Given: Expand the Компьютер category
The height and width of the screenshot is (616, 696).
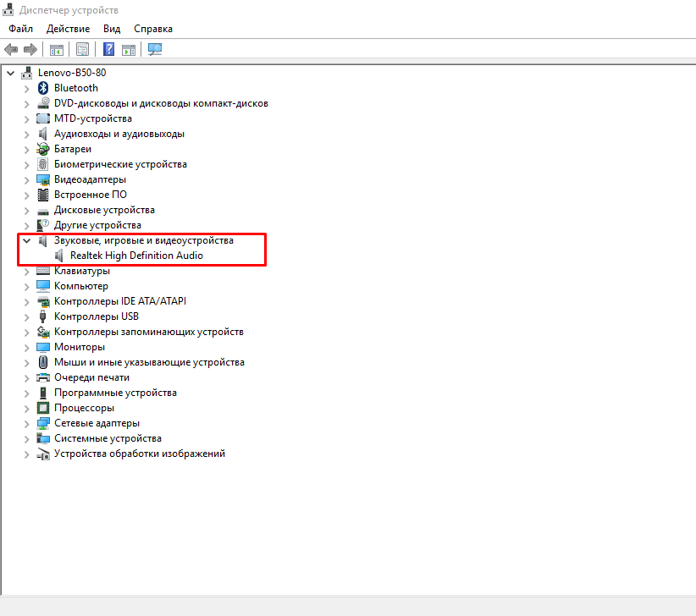Looking at the screenshot, I should click(26, 287).
